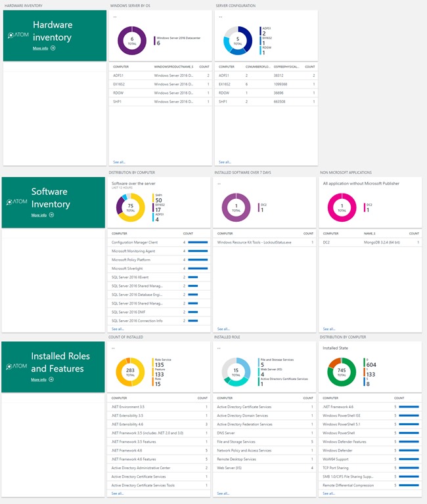Viewport: 427px width, 504px height.
Task: Click the .NET Framework 4.6 Features row
Action: tap(158, 459)
